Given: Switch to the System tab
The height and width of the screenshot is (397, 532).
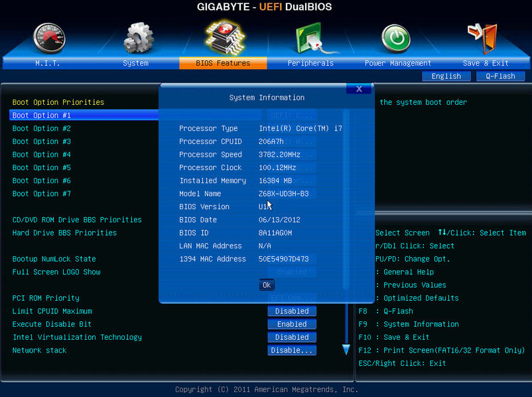Looking at the screenshot, I should tap(136, 63).
